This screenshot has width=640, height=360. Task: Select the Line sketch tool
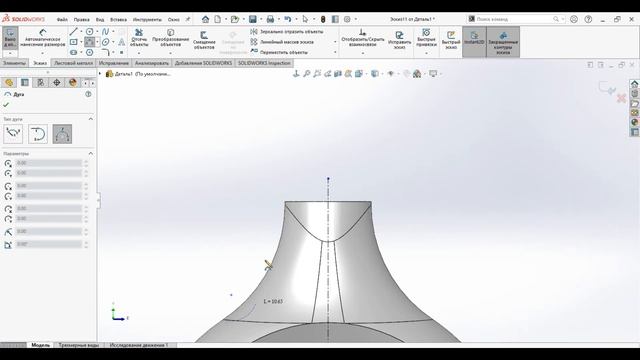point(73,31)
